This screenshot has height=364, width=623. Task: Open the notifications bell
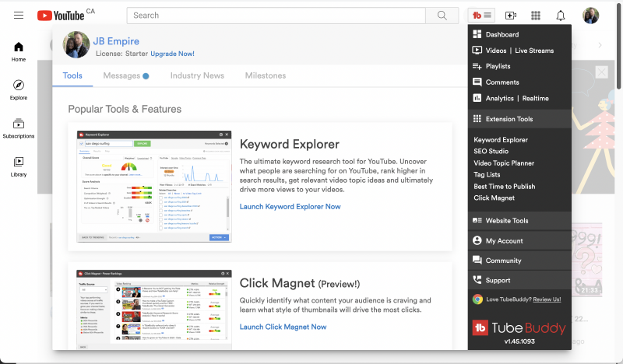pyautogui.click(x=561, y=16)
